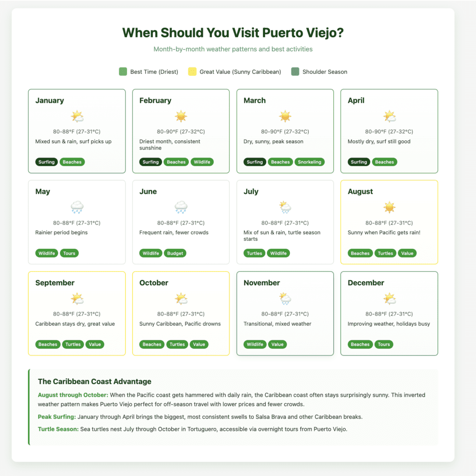Click the Best Time (Driest) green swatch
The width and height of the screenshot is (476, 476).
pyautogui.click(x=123, y=72)
